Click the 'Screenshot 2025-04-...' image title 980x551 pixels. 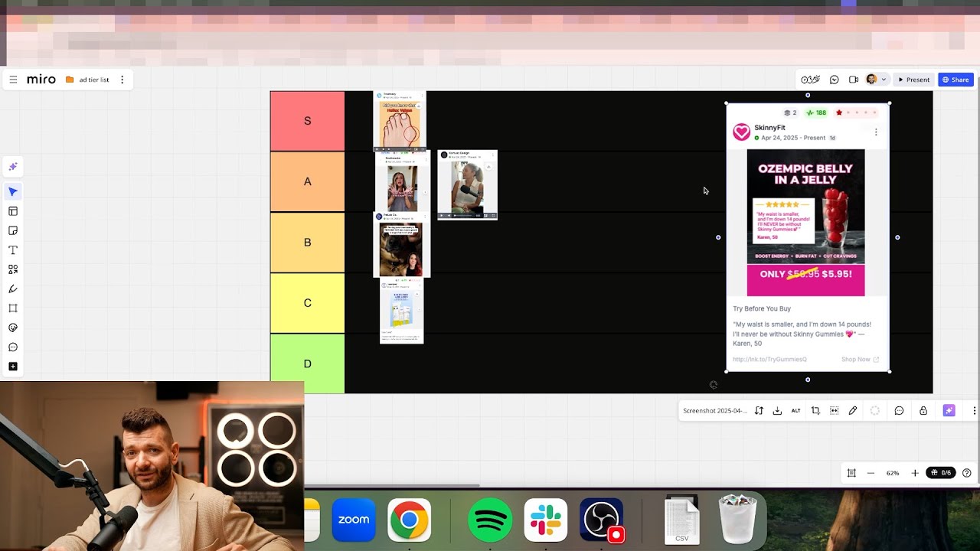click(715, 411)
